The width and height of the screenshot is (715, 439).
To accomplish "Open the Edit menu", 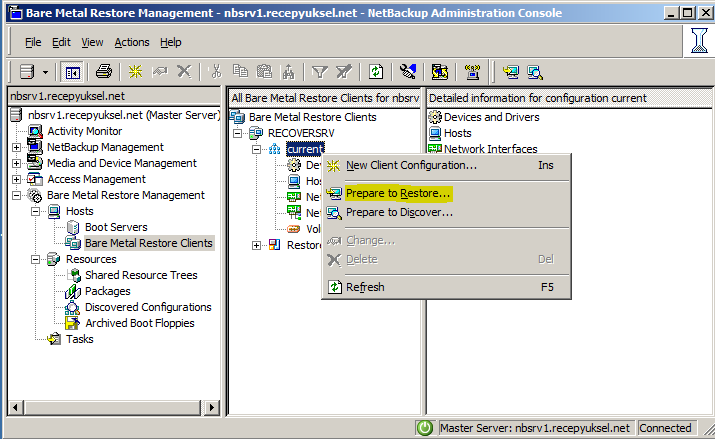I will [x=61, y=42].
